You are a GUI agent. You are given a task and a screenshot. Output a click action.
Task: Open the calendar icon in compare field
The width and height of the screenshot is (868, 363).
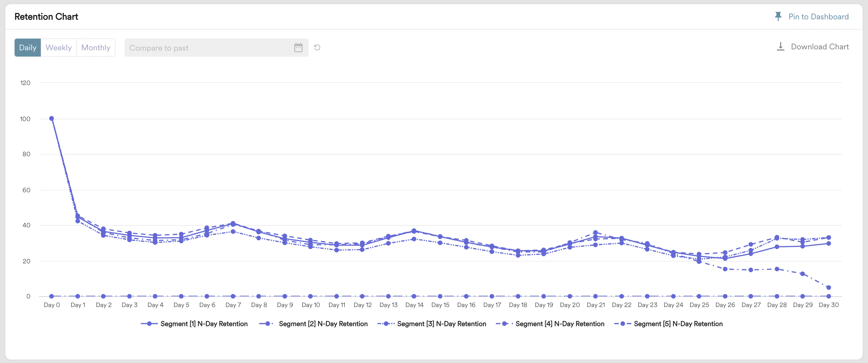click(298, 47)
